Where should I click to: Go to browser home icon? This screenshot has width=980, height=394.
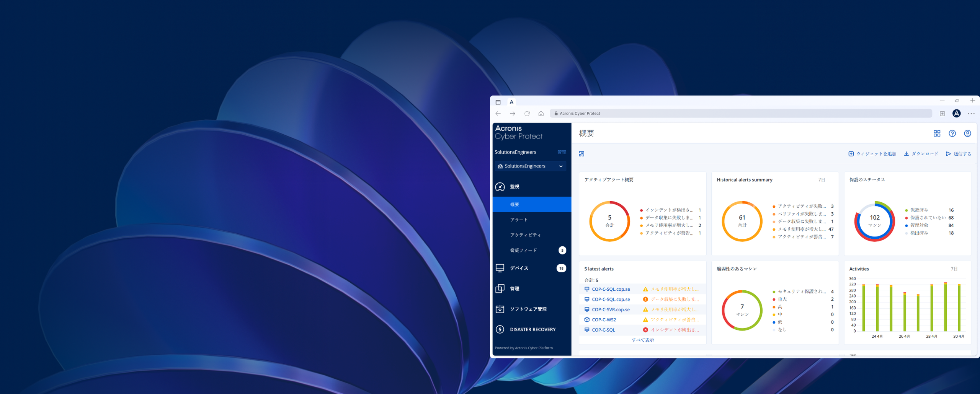pyautogui.click(x=541, y=114)
